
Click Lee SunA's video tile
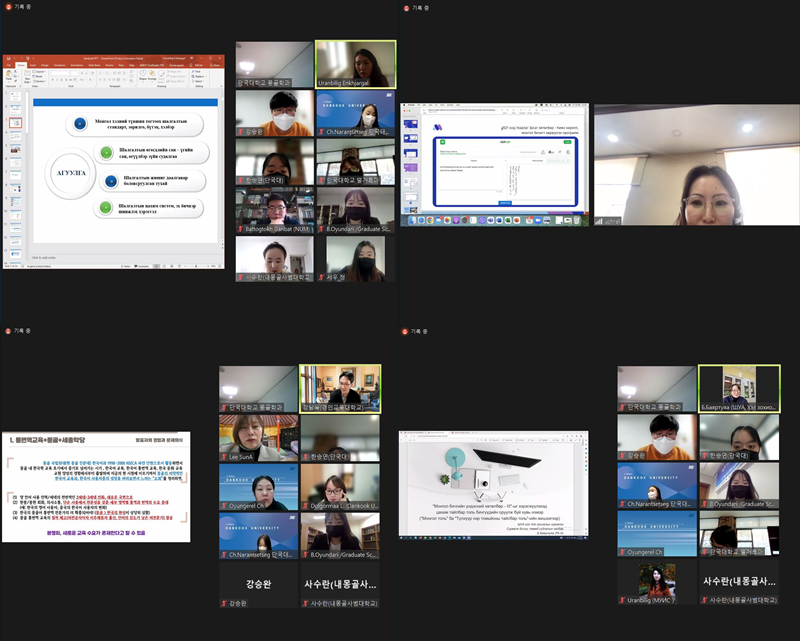pos(259,438)
